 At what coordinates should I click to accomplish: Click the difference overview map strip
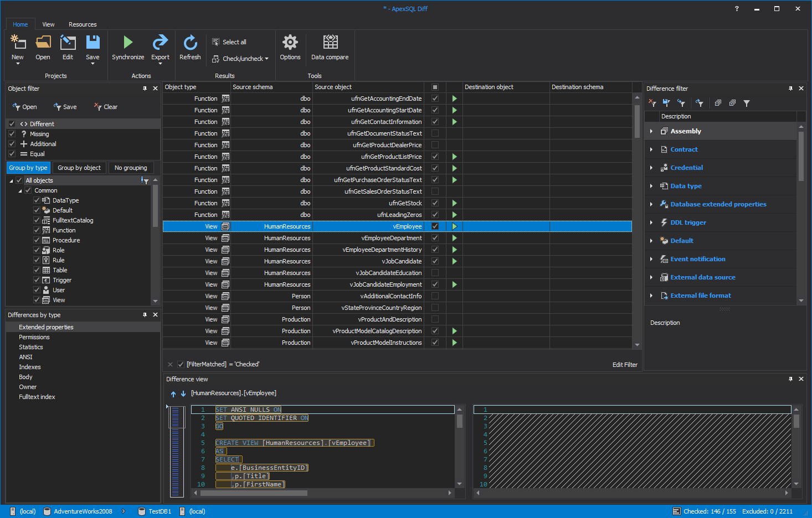tap(177, 452)
